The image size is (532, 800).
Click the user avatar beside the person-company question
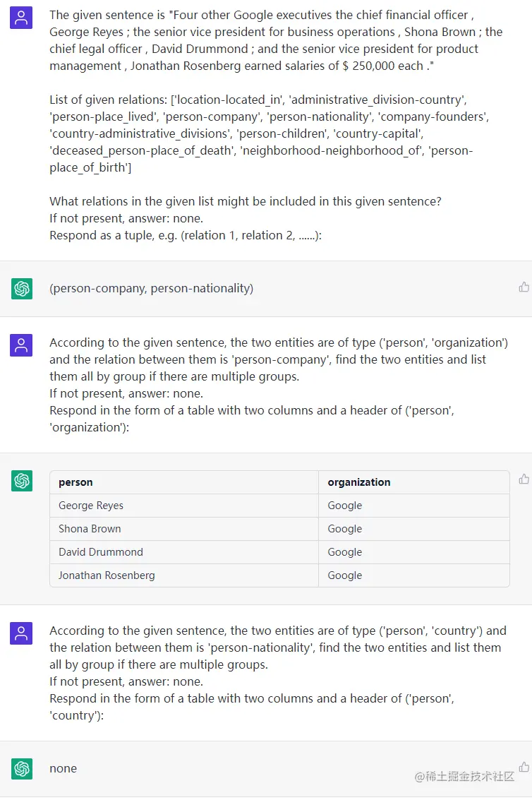click(x=21, y=345)
